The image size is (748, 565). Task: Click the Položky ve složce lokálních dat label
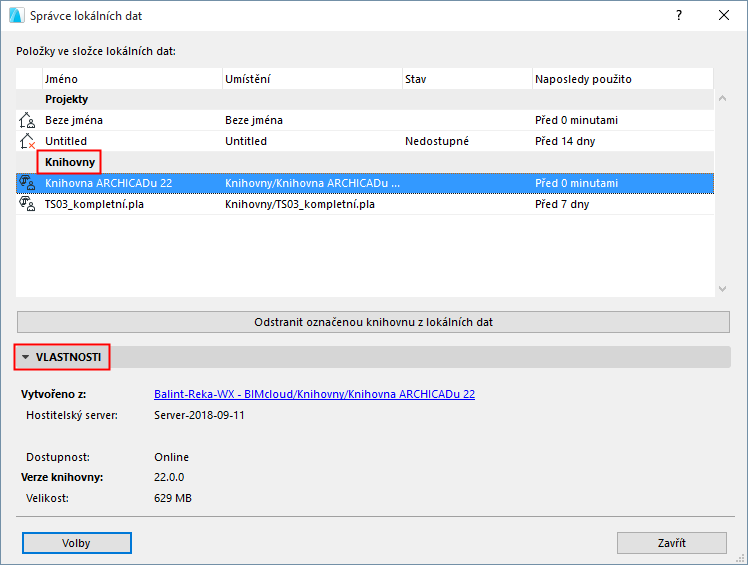tap(96, 51)
